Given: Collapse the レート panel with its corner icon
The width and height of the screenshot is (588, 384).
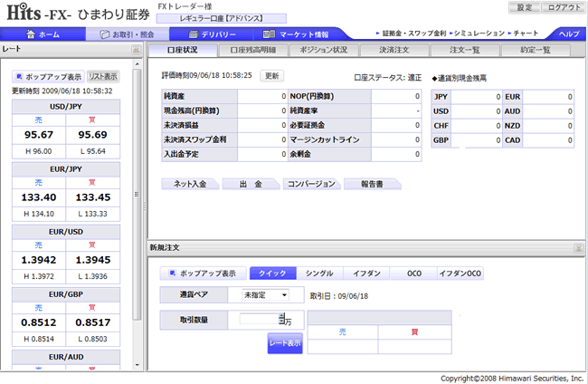Looking at the screenshot, I should [x=136, y=50].
